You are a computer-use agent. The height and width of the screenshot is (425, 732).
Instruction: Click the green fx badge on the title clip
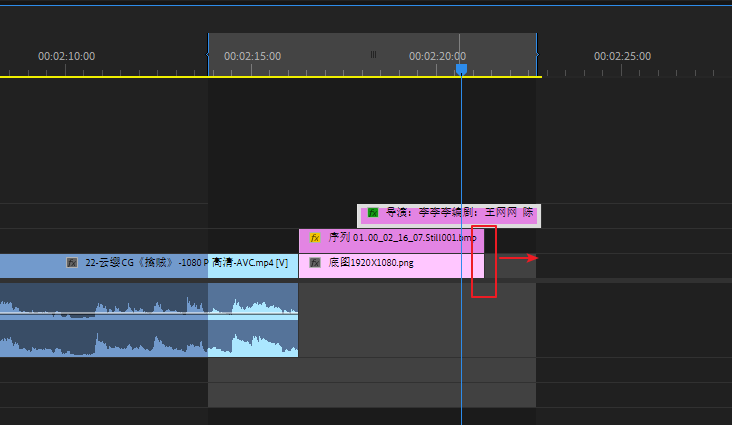coord(373,213)
